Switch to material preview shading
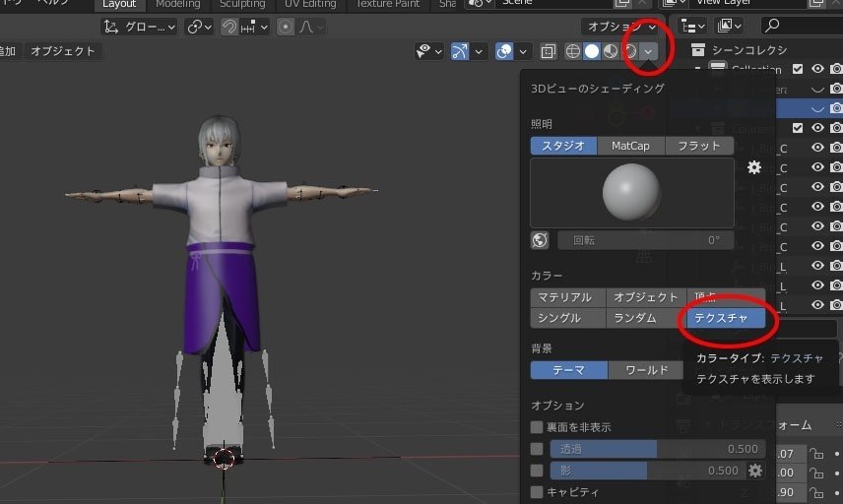The width and height of the screenshot is (843, 504). point(611,51)
